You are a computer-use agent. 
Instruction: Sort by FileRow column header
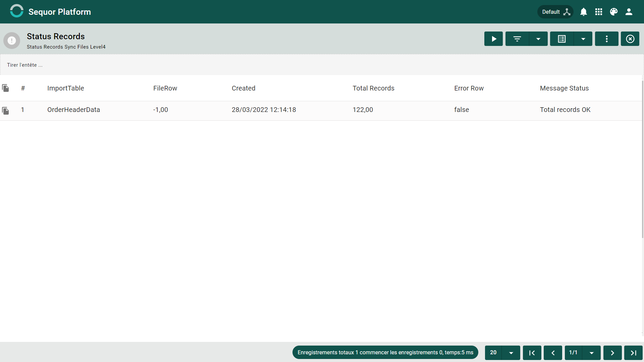165,88
